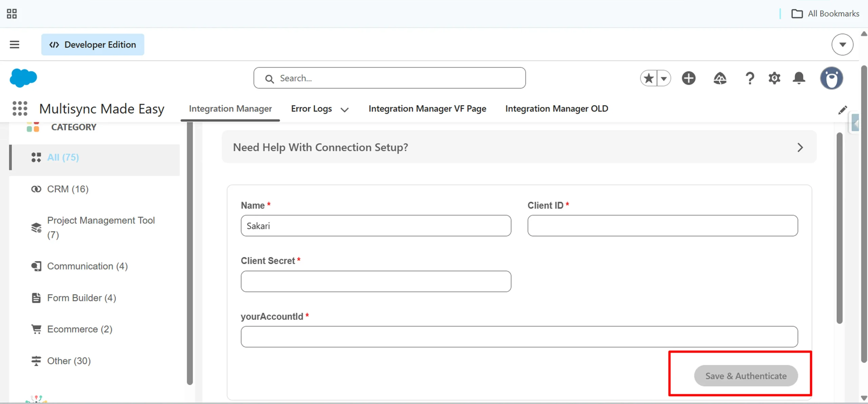Open the global create plus icon

click(689, 78)
